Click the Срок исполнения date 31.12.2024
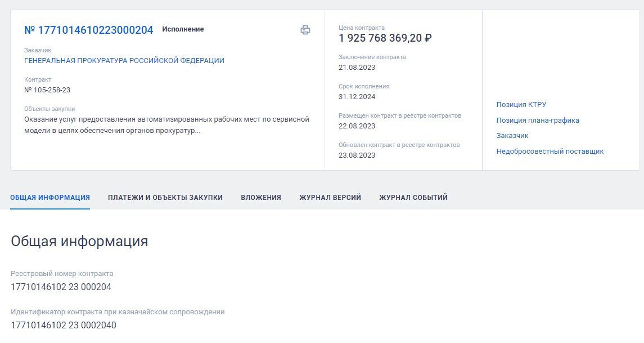Viewport: 644px width, 343px height. click(357, 97)
